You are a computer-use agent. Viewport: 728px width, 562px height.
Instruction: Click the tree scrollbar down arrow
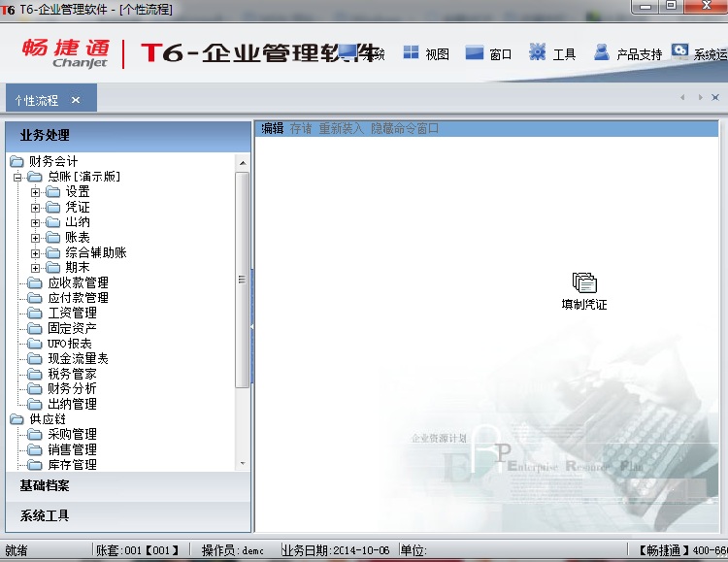[243, 464]
